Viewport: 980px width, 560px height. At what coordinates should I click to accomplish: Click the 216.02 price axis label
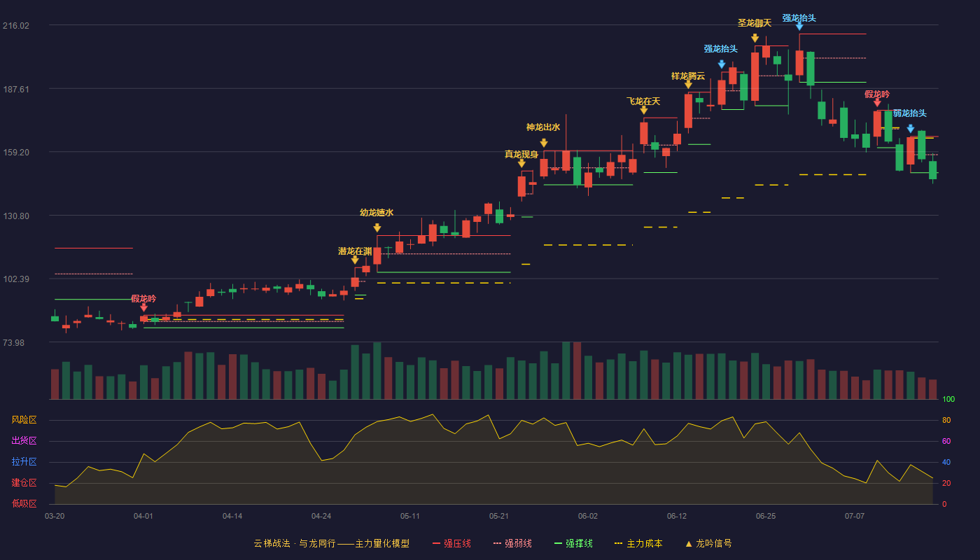tap(16, 26)
